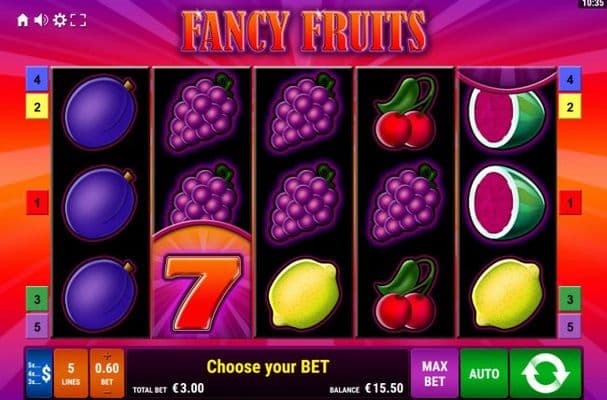
Task: Mute the game sound
Action: 41,20
